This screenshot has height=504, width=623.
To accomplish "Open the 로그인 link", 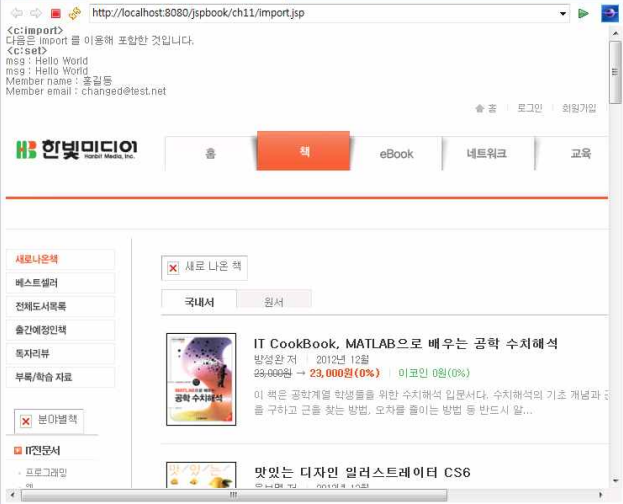I will coord(530,108).
